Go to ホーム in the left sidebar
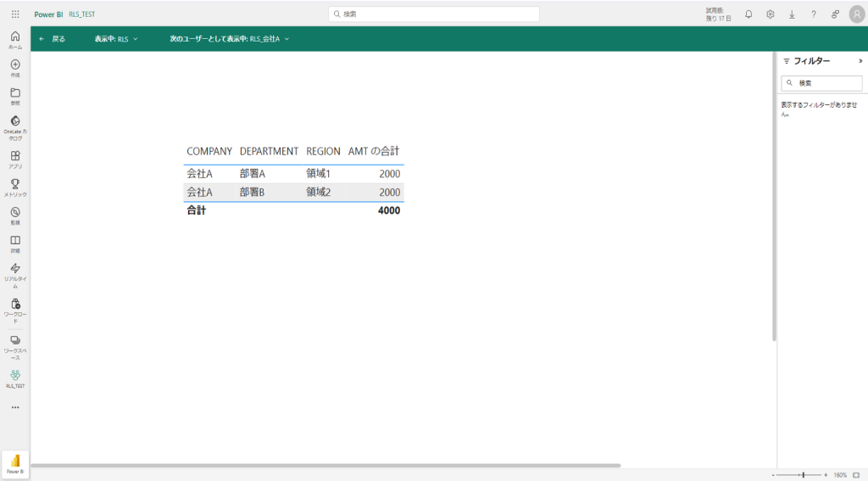The image size is (868, 481). (x=15, y=39)
